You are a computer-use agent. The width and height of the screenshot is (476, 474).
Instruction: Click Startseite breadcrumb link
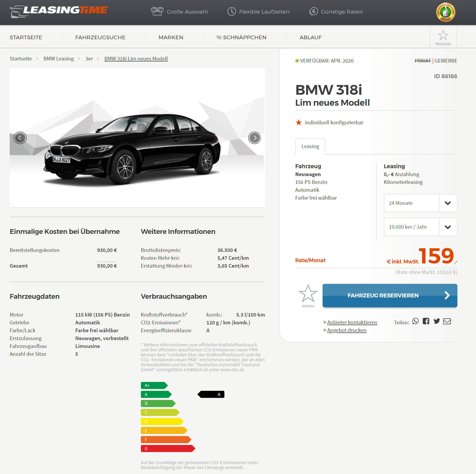(x=21, y=59)
